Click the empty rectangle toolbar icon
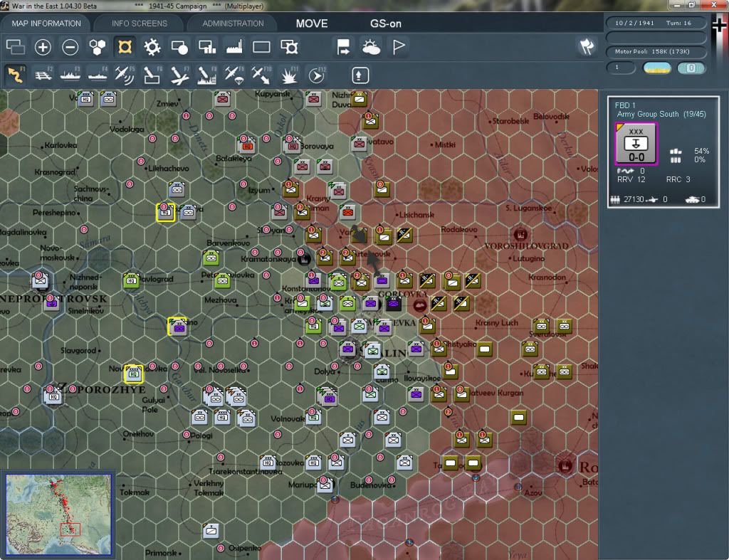The width and height of the screenshot is (729, 560). (261, 47)
